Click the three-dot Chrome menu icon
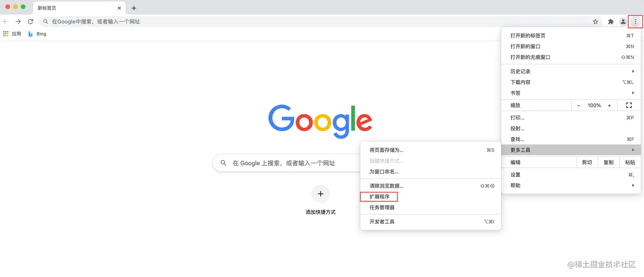Screen dimensions: 644x277 (x=635, y=22)
